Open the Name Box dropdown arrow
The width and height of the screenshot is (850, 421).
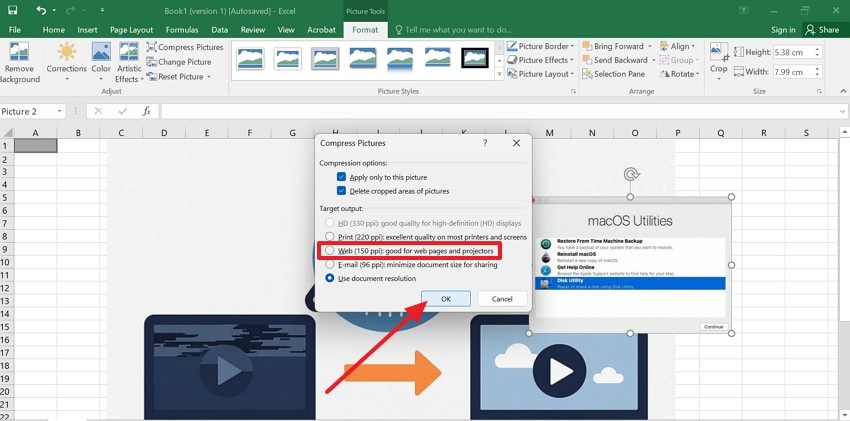tap(59, 112)
